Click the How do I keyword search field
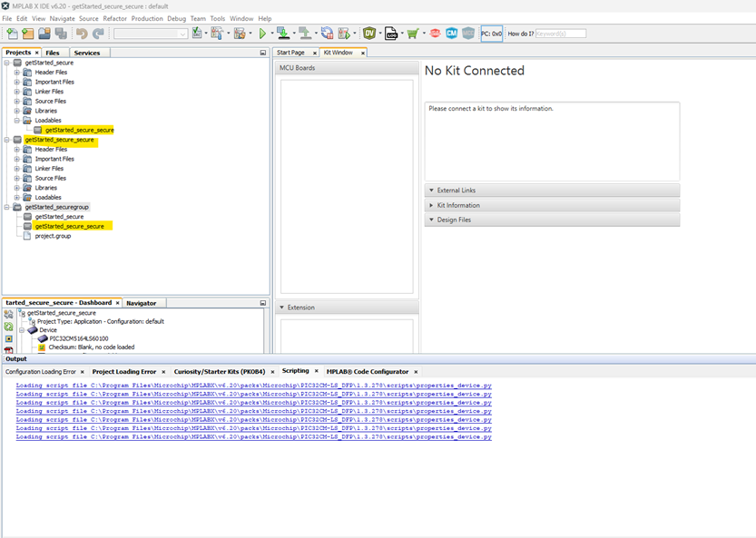756x538 pixels. [x=561, y=34]
